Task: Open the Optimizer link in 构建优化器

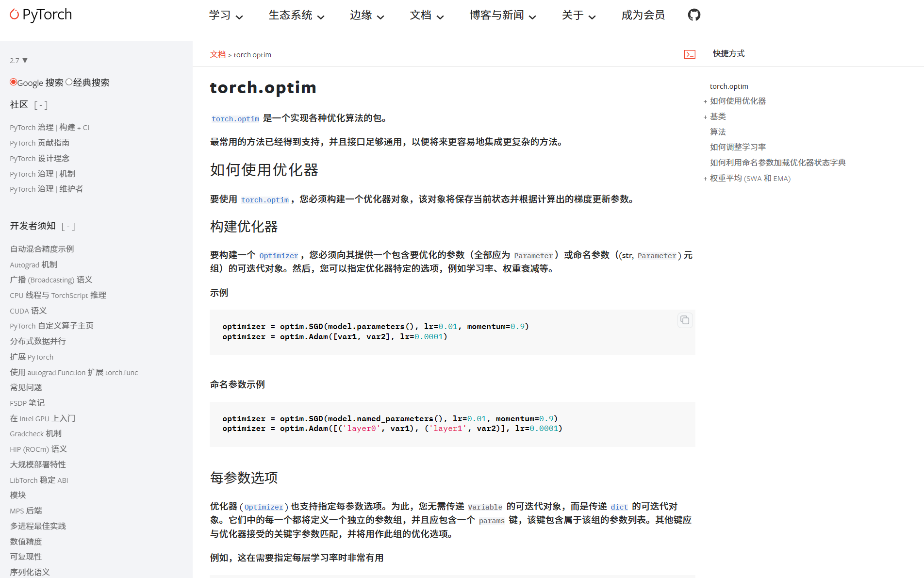Action: 279,255
